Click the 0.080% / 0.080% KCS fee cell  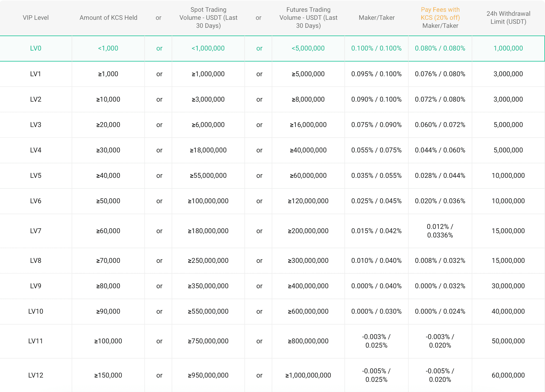coord(440,48)
